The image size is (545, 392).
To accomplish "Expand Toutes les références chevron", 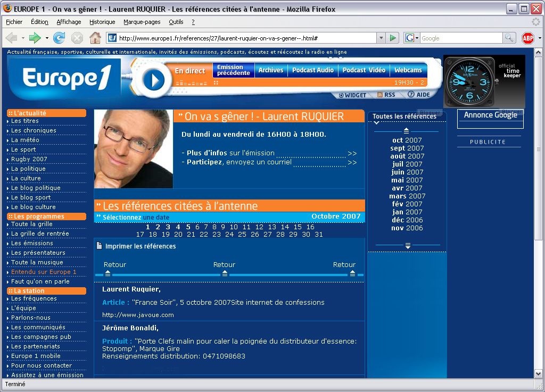I will (376, 122).
